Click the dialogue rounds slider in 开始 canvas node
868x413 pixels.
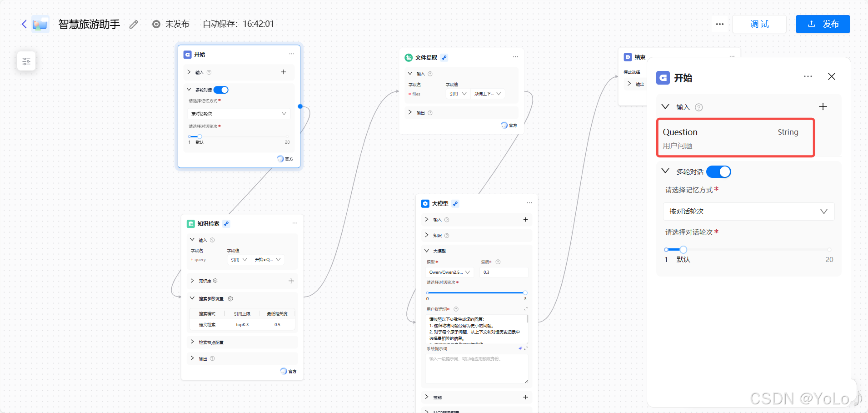coord(239,136)
